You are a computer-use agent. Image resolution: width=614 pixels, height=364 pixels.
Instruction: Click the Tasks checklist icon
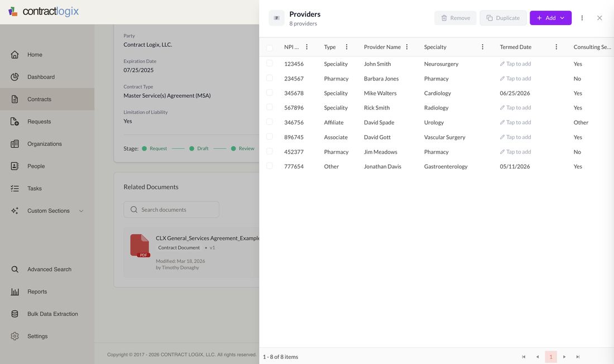click(15, 189)
